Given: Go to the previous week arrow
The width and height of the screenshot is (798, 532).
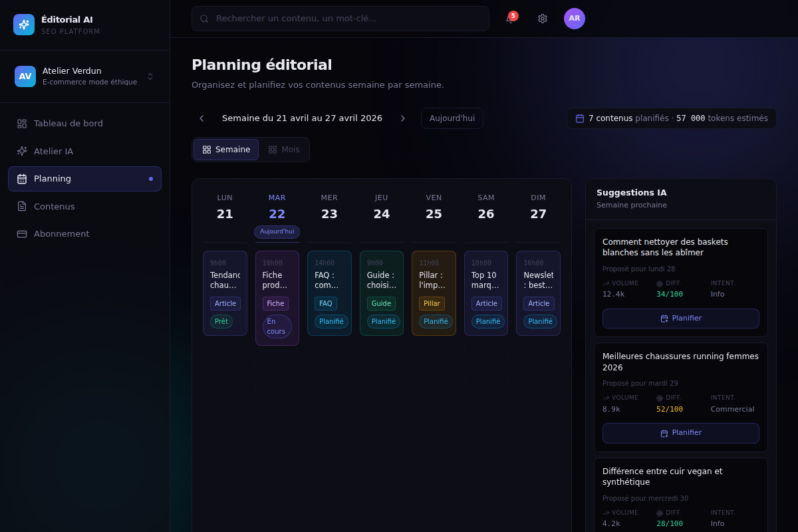Looking at the screenshot, I should [201, 118].
